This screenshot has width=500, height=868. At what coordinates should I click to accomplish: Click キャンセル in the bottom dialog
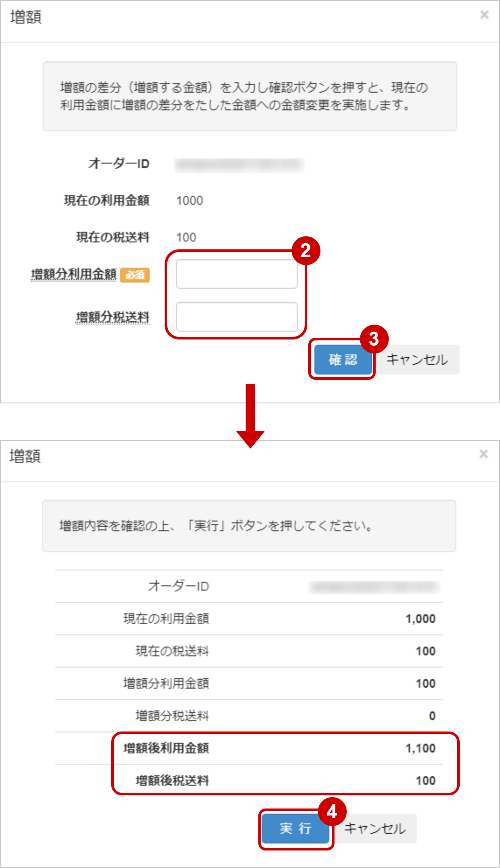click(x=376, y=828)
